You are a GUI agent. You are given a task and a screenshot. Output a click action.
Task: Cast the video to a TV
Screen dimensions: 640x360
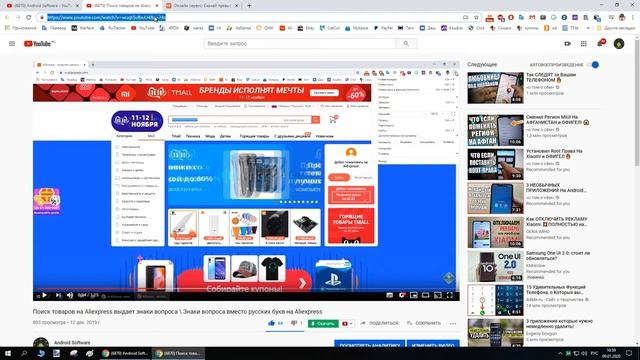coord(438,295)
